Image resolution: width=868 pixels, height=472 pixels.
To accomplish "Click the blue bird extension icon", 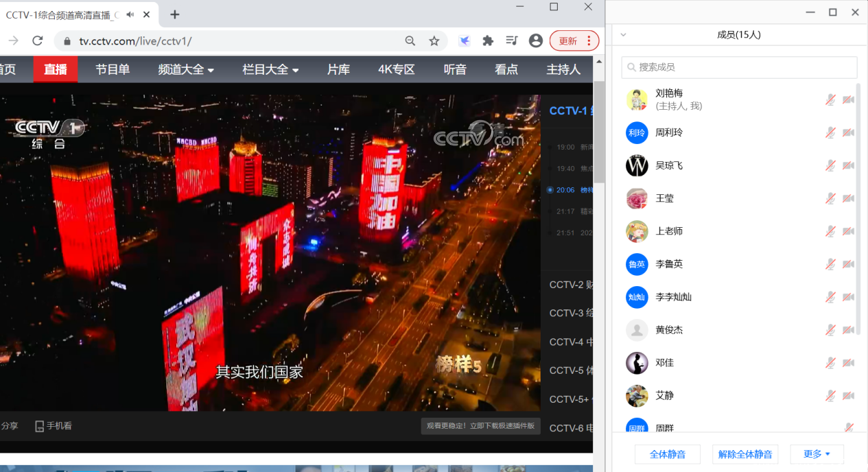I will 465,41.
